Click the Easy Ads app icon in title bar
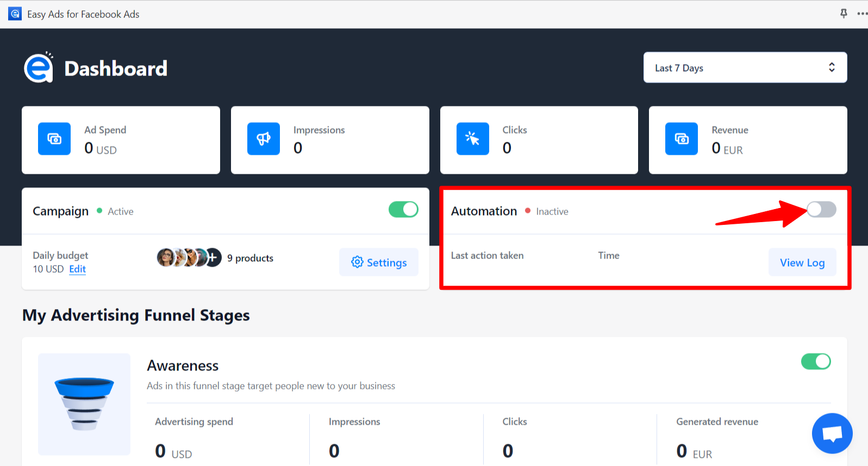Viewport: 868px width, 466px height. coord(15,14)
